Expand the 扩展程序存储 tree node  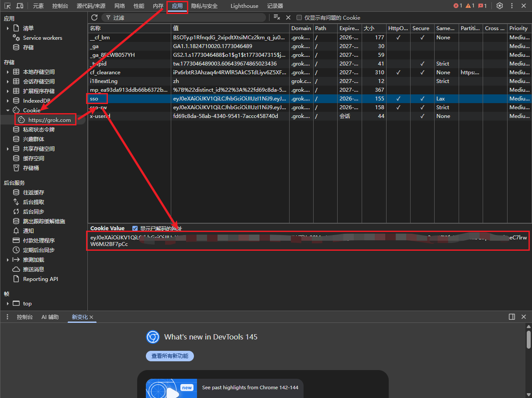8,91
